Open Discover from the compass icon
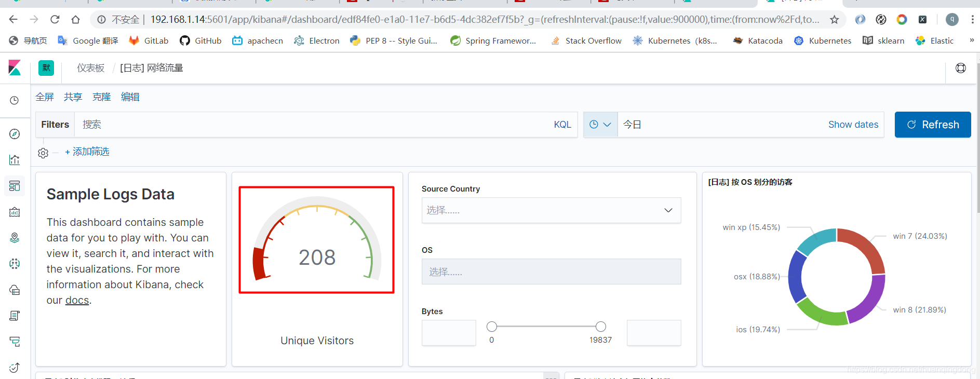 [15, 134]
